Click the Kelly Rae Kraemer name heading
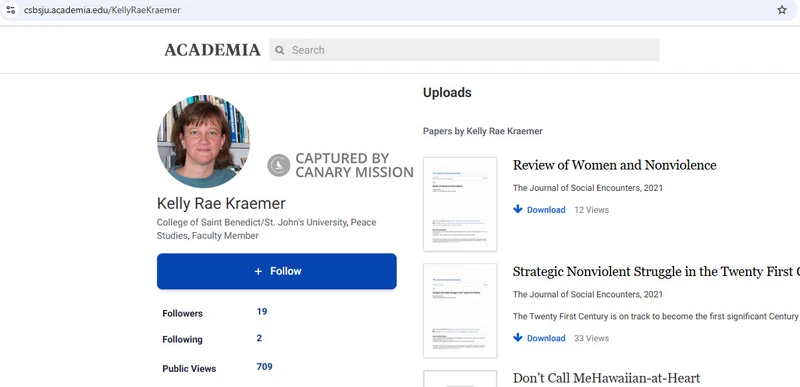The image size is (800, 387). point(221,203)
